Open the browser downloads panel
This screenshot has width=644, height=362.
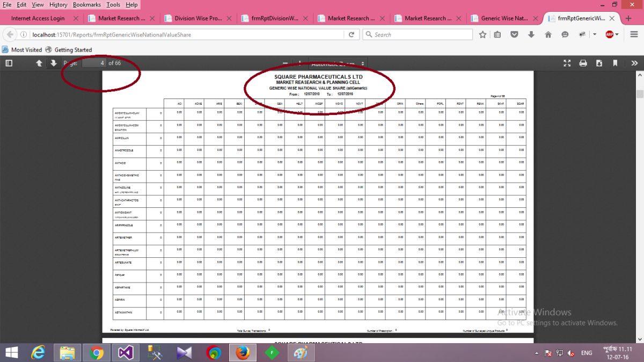pyautogui.click(x=531, y=34)
